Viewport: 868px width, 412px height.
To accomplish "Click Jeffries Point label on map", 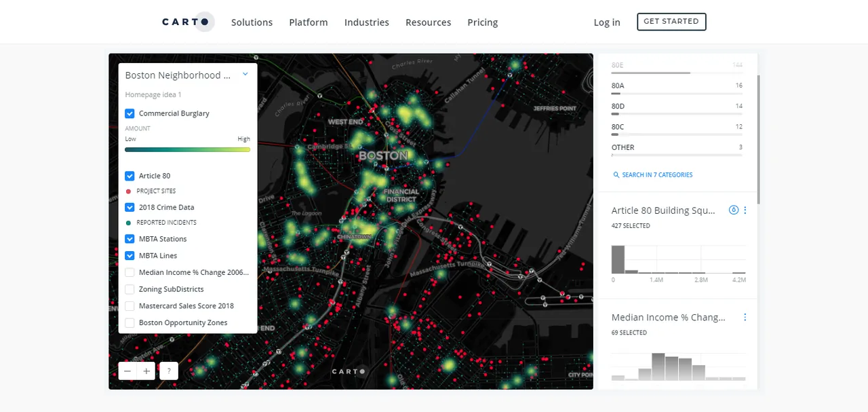I will click(x=555, y=109).
